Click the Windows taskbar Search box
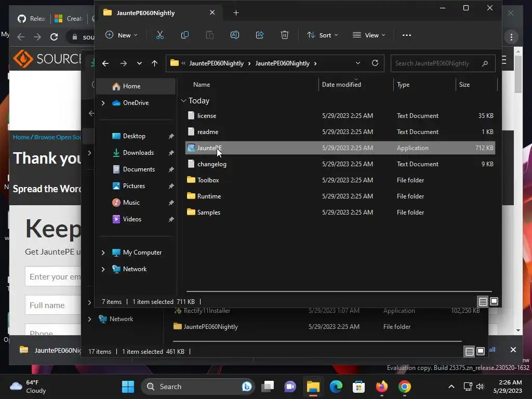 point(198,387)
